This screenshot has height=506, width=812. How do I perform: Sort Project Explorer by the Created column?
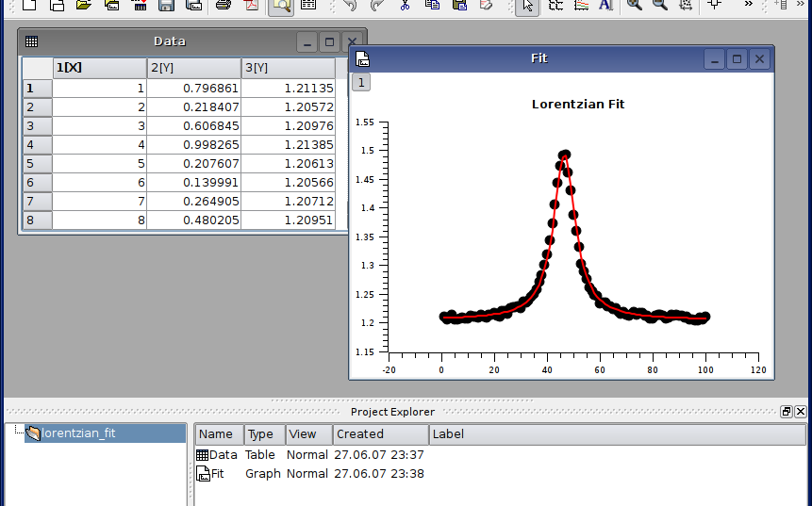click(x=381, y=434)
